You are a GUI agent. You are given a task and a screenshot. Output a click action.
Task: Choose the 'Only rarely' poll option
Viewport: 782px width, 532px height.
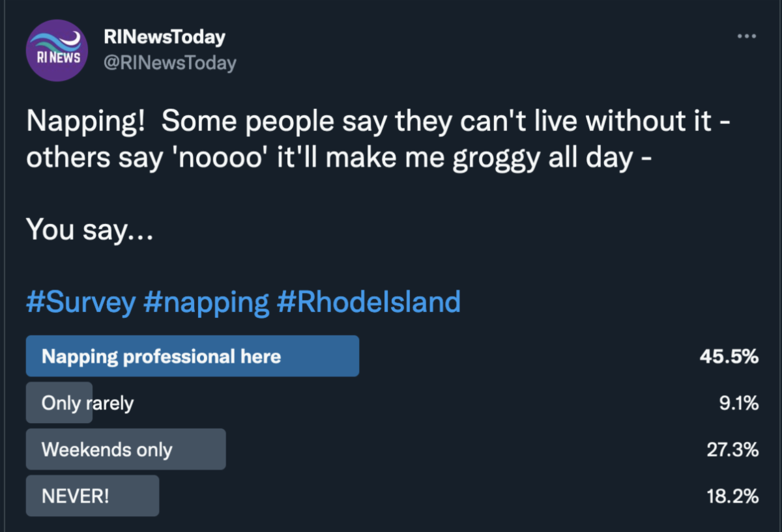click(87, 403)
